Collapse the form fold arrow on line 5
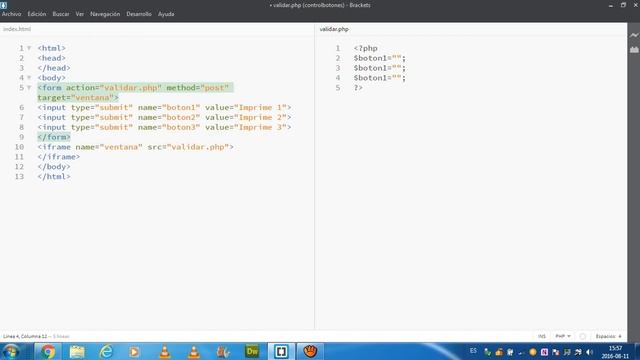This screenshot has width=640, height=360. pyautogui.click(x=29, y=88)
